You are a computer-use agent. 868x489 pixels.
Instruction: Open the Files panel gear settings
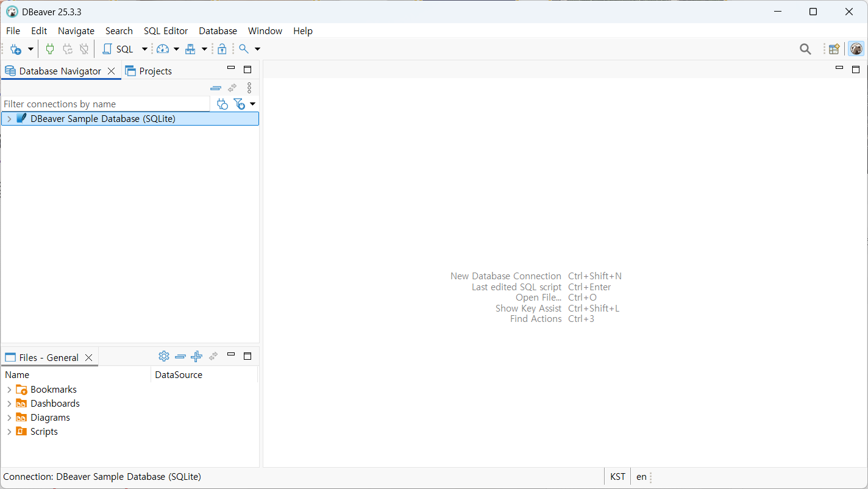[x=163, y=357]
